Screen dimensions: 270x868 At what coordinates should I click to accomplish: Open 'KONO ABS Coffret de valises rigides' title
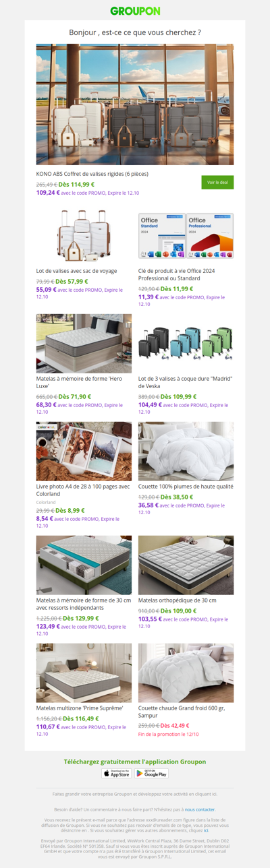click(x=92, y=174)
